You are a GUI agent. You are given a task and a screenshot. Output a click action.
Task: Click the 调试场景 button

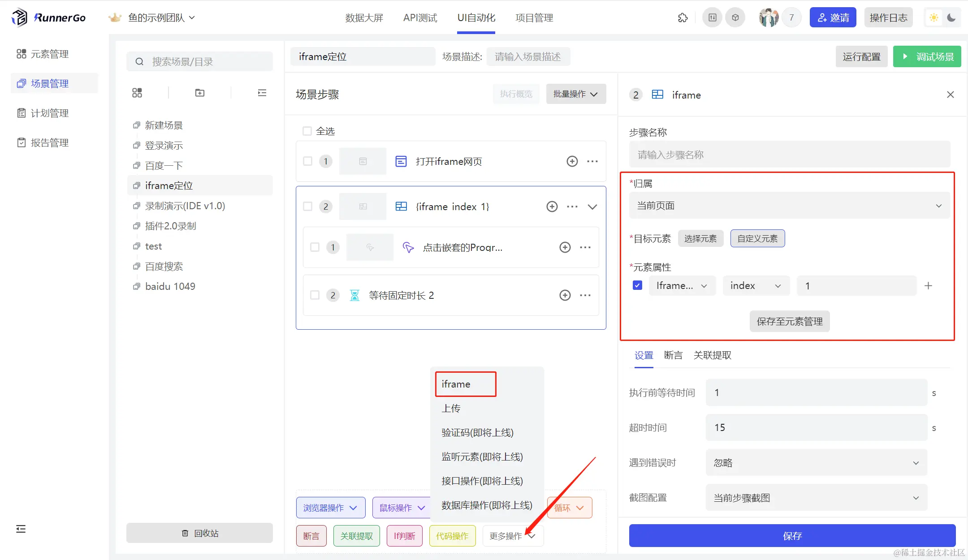click(x=927, y=57)
